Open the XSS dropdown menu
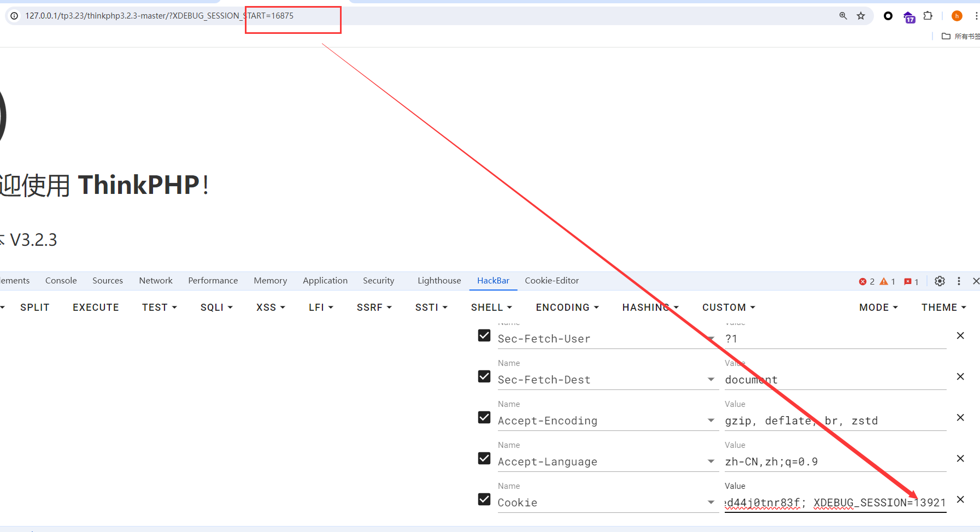The height and width of the screenshot is (532, 980). pyautogui.click(x=271, y=308)
